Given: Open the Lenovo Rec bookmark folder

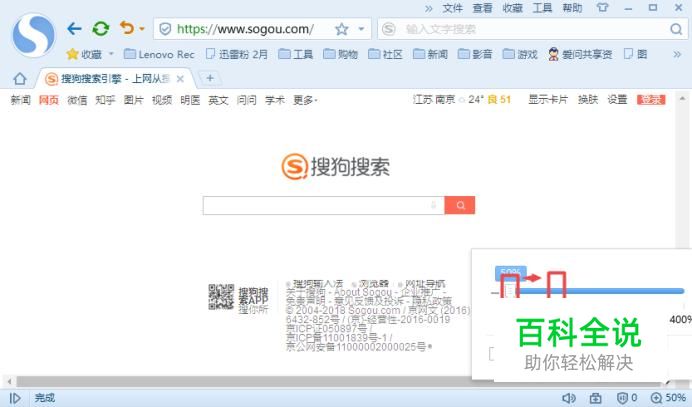Looking at the screenshot, I should [x=159, y=54].
